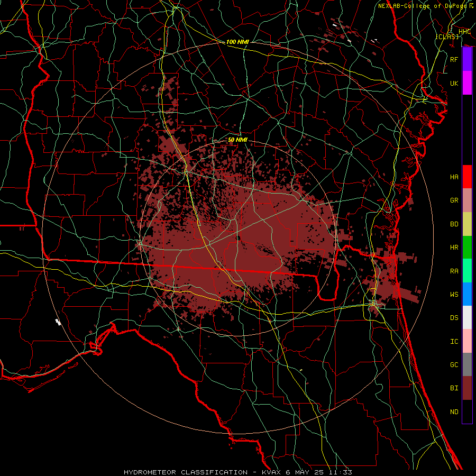Screen dimensions: 476x476
Task: Click the HHC product code text
Action: [x=464, y=32]
